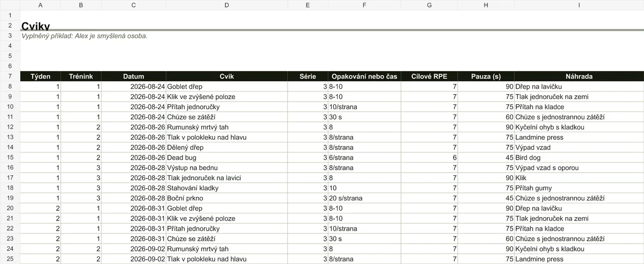Click the 'Týden' header cell
This screenshot has height=264, width=644.
[41, 76]
